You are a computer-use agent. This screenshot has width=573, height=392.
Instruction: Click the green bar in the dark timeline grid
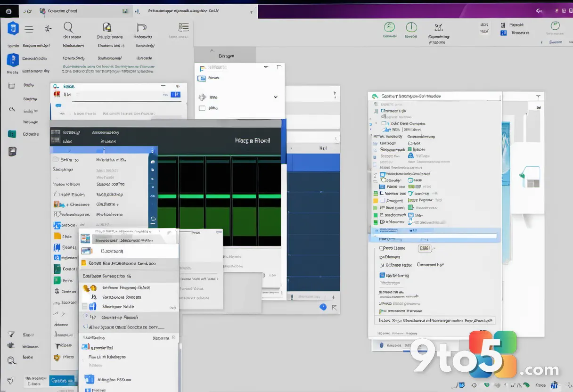point(219,196)
